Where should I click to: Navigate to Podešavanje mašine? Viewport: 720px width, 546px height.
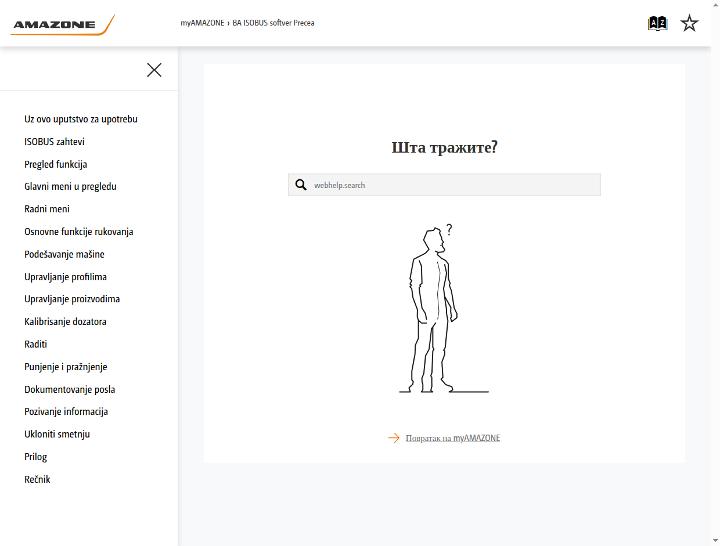pos(64,254)
